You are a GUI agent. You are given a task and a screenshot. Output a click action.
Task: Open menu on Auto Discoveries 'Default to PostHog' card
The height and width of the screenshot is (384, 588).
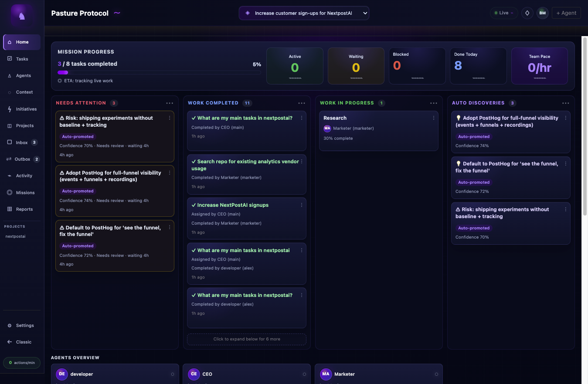pyautogui.click(x=566, y=164)
